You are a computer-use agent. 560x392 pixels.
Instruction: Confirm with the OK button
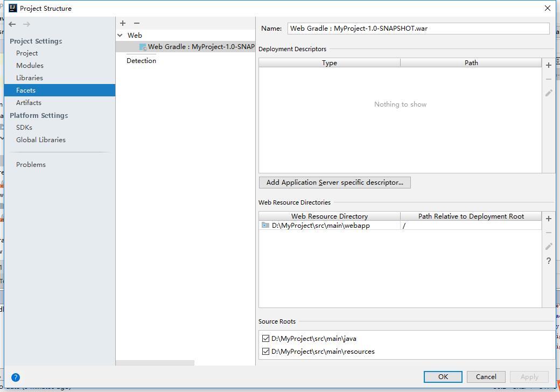(x=443, y=376)
